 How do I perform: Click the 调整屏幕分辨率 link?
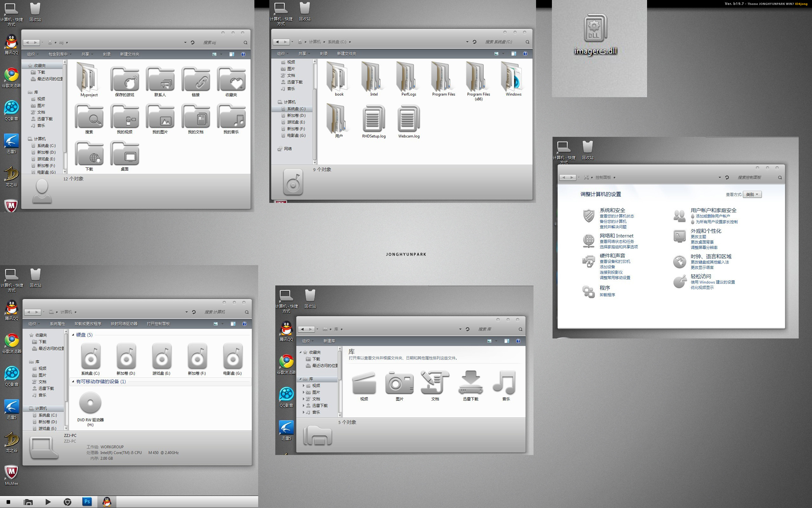[704, 247]
